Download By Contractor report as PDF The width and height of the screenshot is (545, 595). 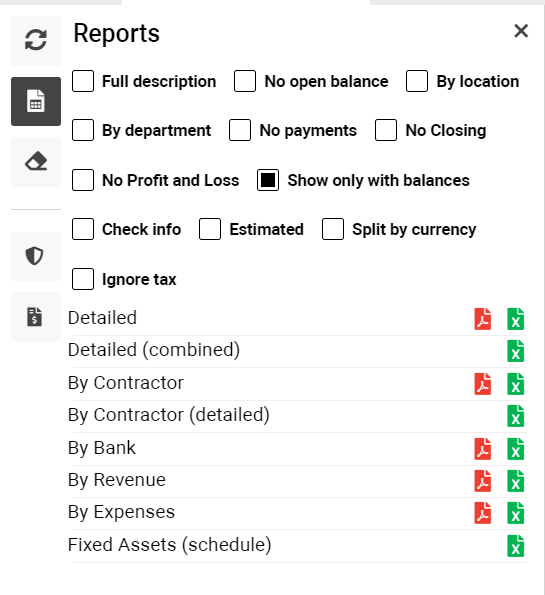point(482,384)
